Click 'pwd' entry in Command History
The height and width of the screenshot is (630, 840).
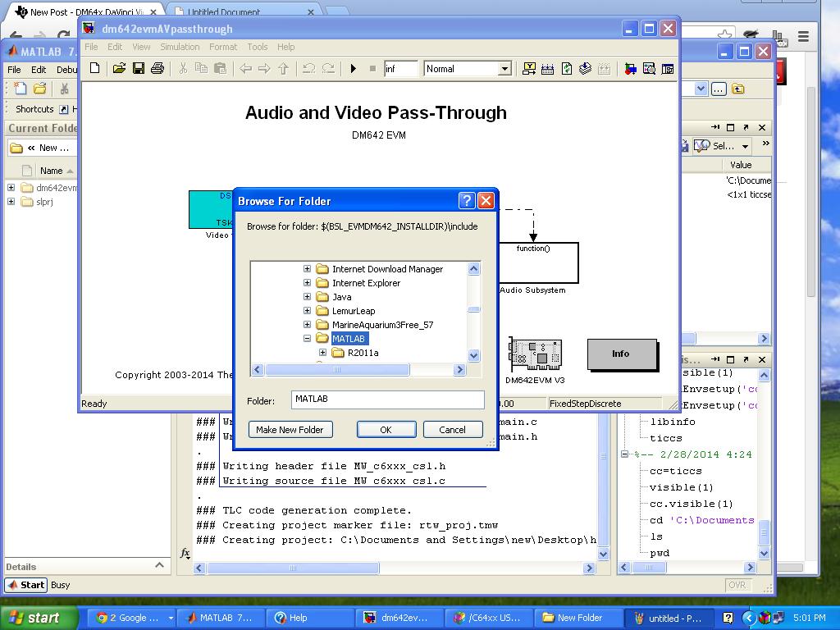(x=660, y=553)
